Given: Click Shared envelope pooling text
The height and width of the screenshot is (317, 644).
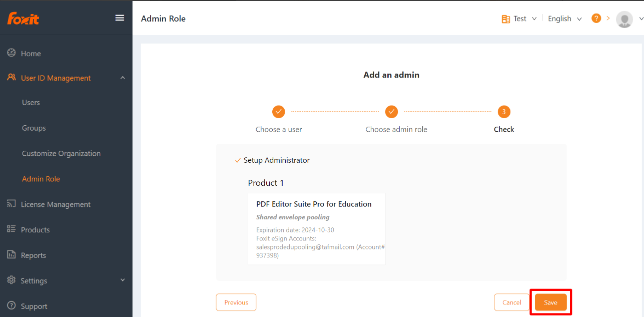Looking at the screenshot, I should tap(293, 217).
